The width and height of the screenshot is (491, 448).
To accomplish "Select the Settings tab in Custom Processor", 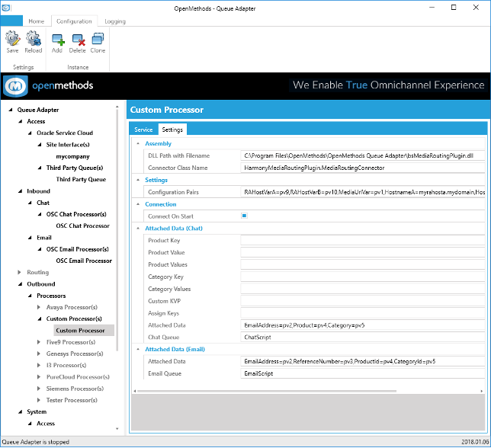I will pyautogui.click(x=172, y=130).
